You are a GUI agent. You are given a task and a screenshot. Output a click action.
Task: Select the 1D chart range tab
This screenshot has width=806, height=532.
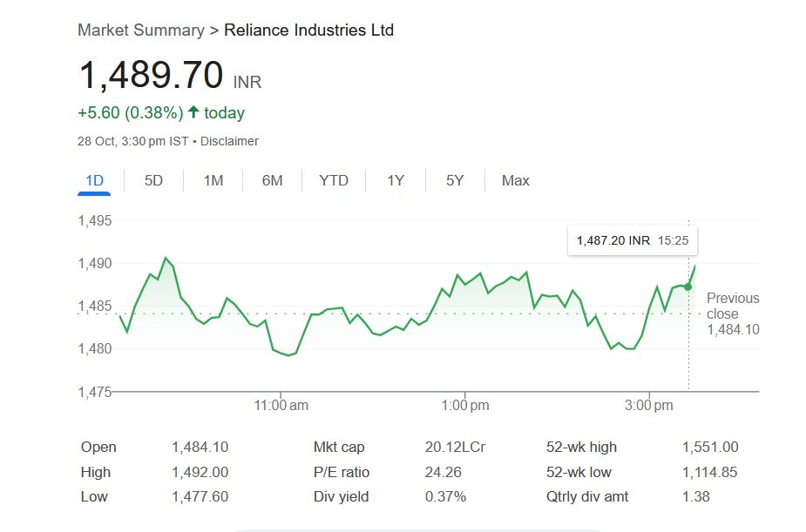[94, 180]
